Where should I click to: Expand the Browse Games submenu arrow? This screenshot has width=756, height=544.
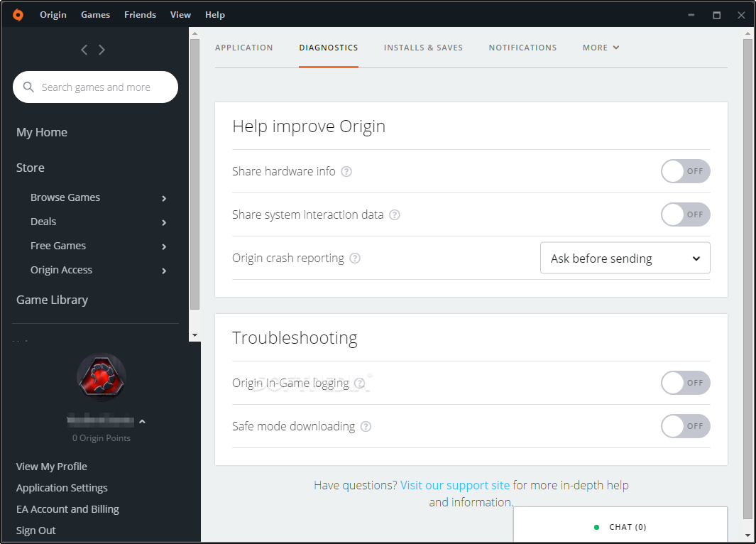[x=164, y=198]
